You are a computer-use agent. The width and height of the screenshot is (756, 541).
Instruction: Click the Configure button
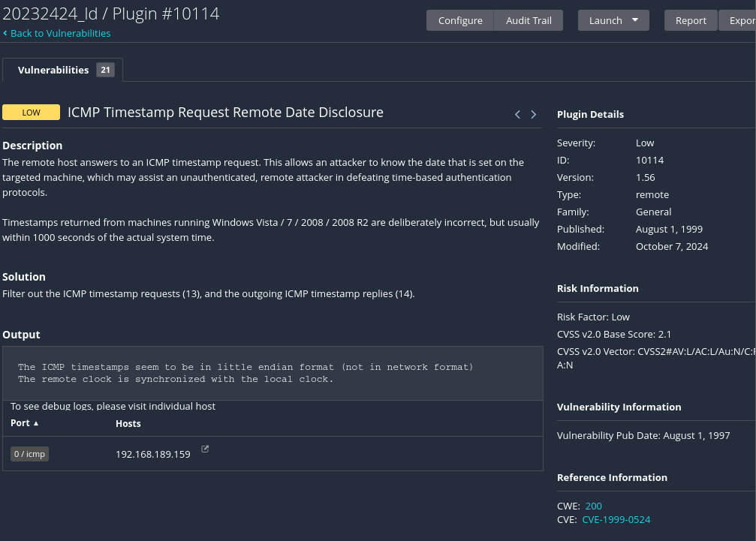460,20
